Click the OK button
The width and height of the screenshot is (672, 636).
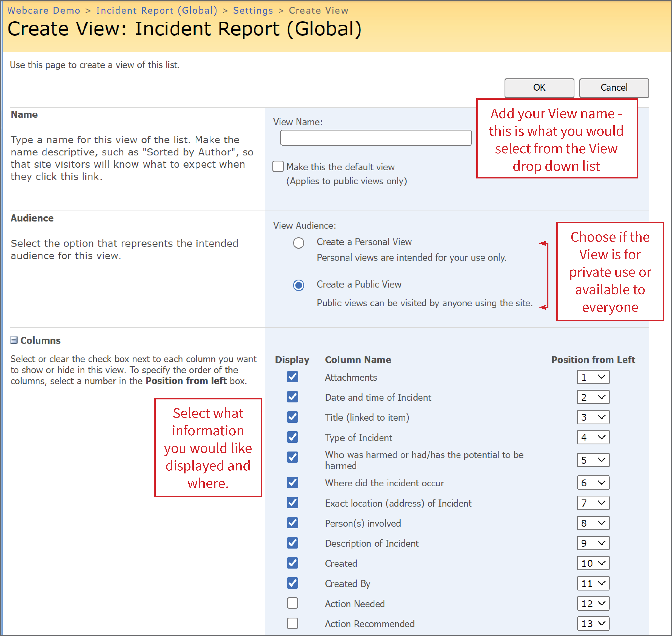click(539, 88)
